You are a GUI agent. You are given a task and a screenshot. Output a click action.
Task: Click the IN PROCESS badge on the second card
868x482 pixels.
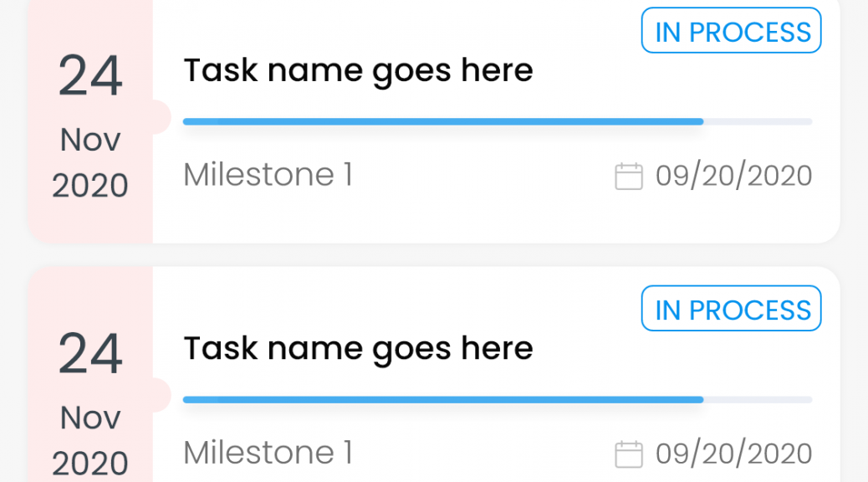pyautogui.click(x=731, y=309)
